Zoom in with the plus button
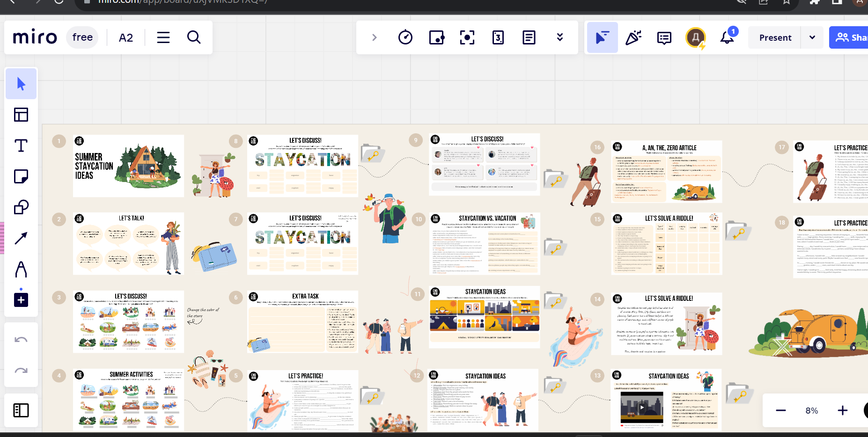Viewport: 868px width, 437px height. click(x=843, y=410)
